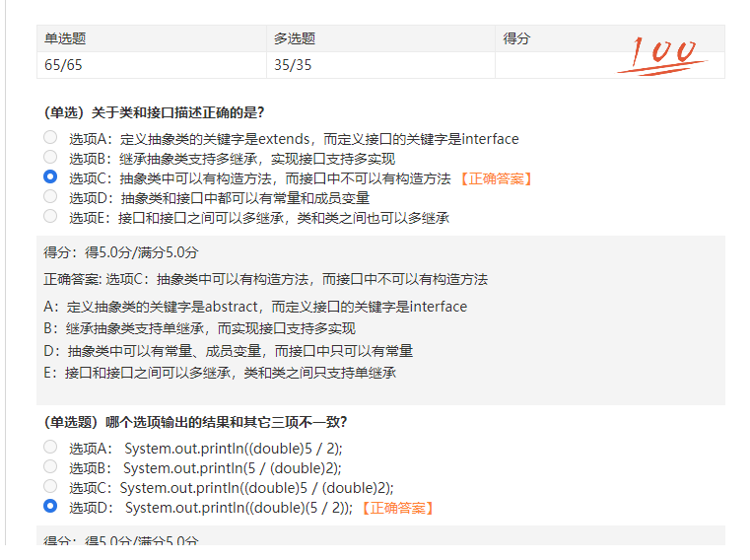This screenshot has height=560, width=750.
Task: Choose option A radio for println((double)5 / 2)
Action: pyautogui.click(x=50, y=447)
